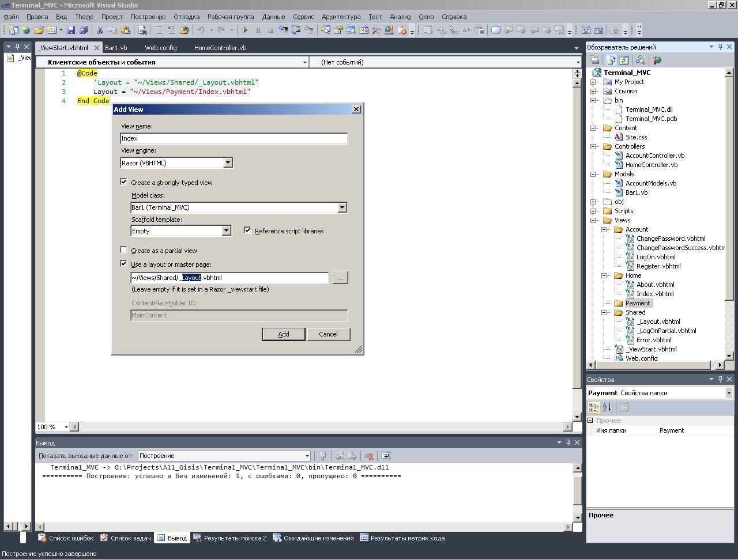Open the Справка menu
The width and height of the screenshot is (738, 560).
[x=454, y=17]
